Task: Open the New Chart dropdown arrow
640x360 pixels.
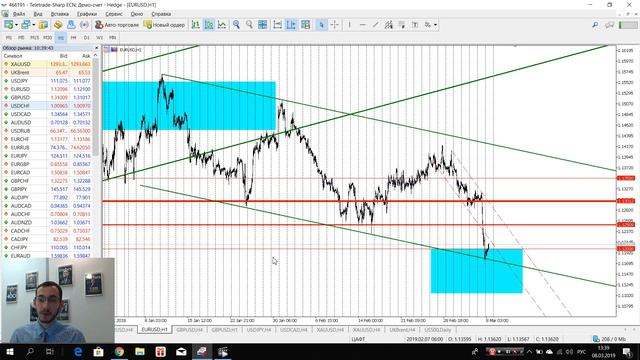Action: (16, 25)
